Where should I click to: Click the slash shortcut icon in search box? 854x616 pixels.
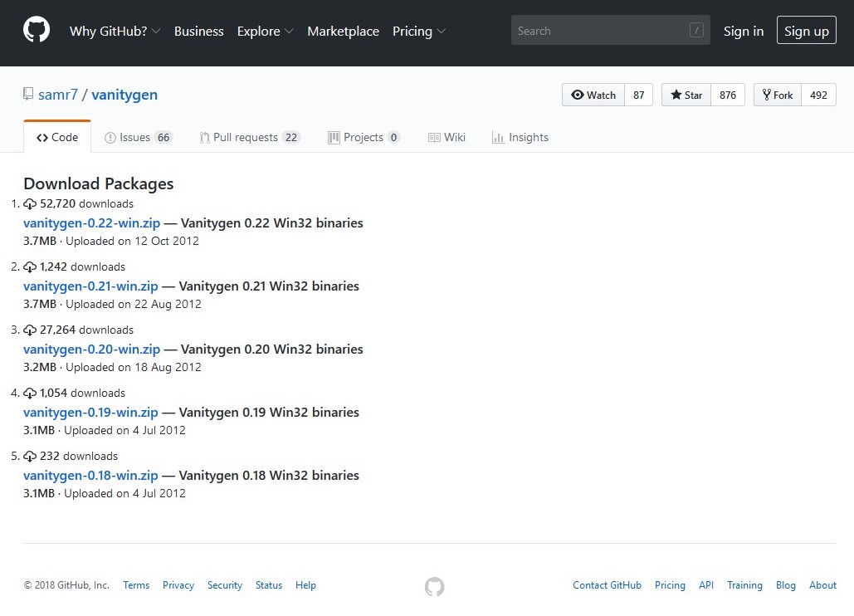coord(696,30)
